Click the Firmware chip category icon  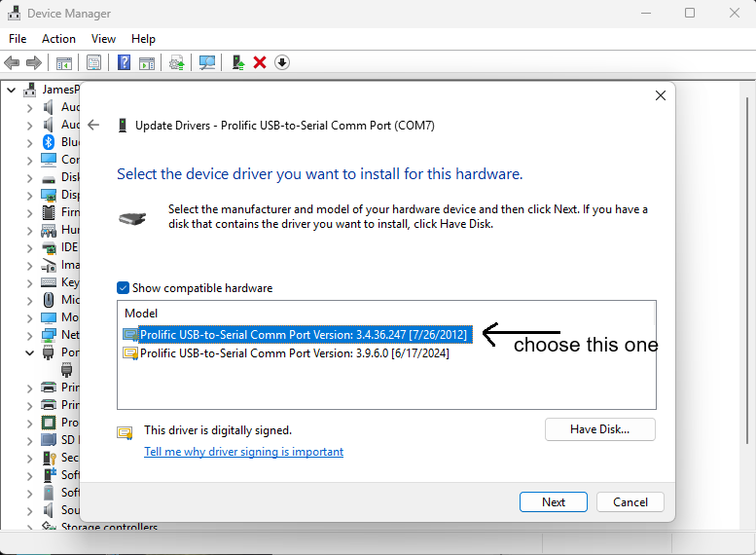tap(49, 212)
